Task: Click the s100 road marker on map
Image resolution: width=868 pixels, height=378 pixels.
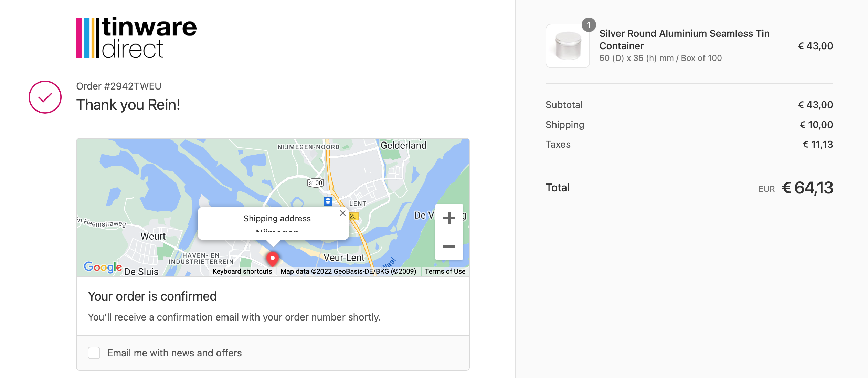Action: tap(316, 183)
